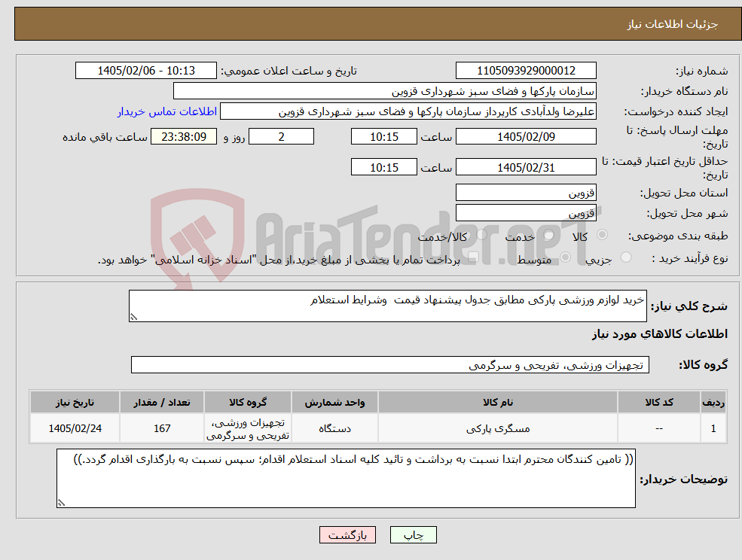Click the response deadline time 10:15 field
This screenshot has height=560, width=742.
pyautogui.click(x=383, y=137)
